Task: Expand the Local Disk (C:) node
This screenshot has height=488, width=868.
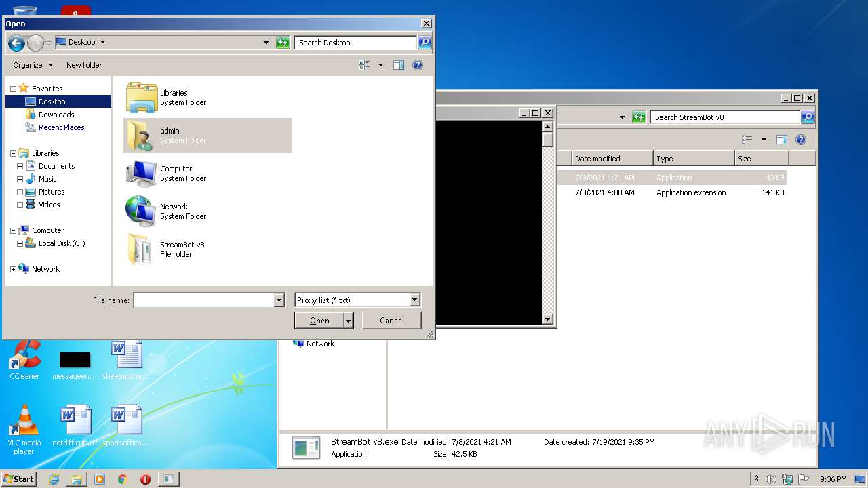Action: click(20, 243)
